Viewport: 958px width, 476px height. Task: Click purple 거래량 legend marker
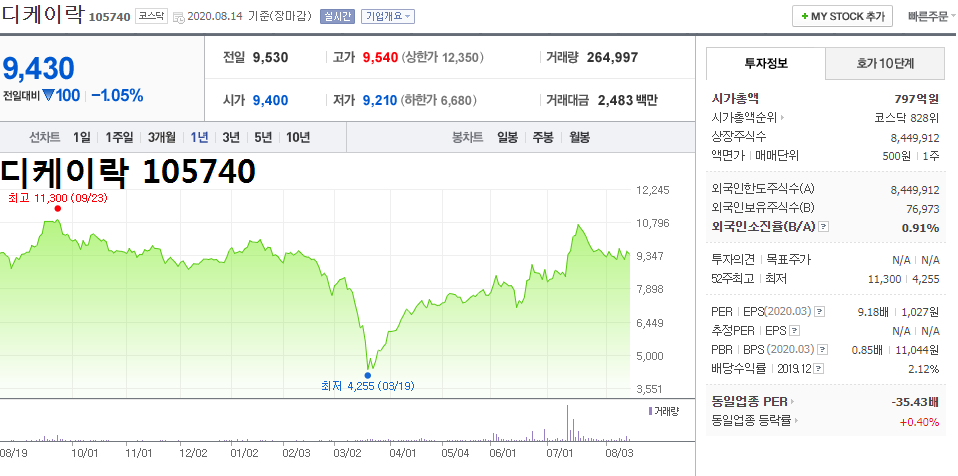pos(649,411)
